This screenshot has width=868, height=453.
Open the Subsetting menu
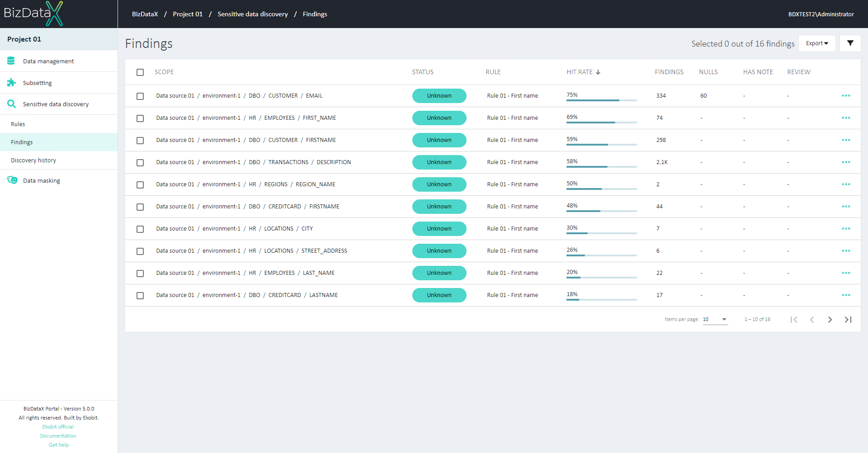click(x=59, y=83)
